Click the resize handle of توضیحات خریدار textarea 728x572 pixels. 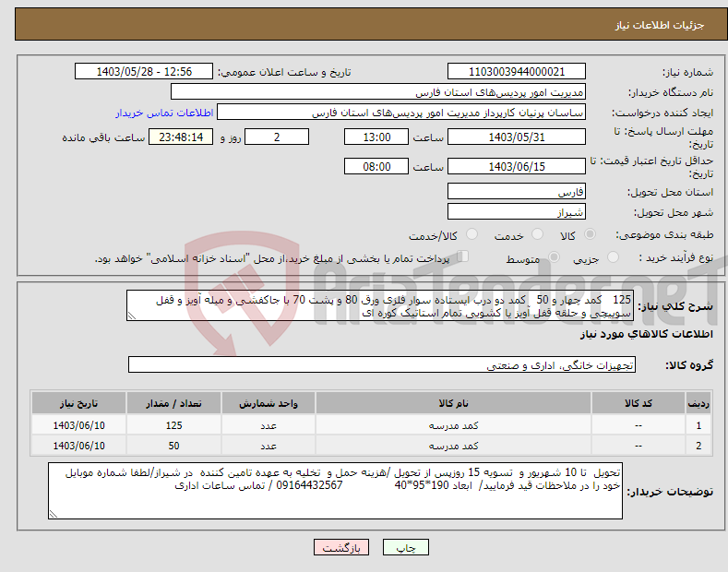tap(54, 514)
